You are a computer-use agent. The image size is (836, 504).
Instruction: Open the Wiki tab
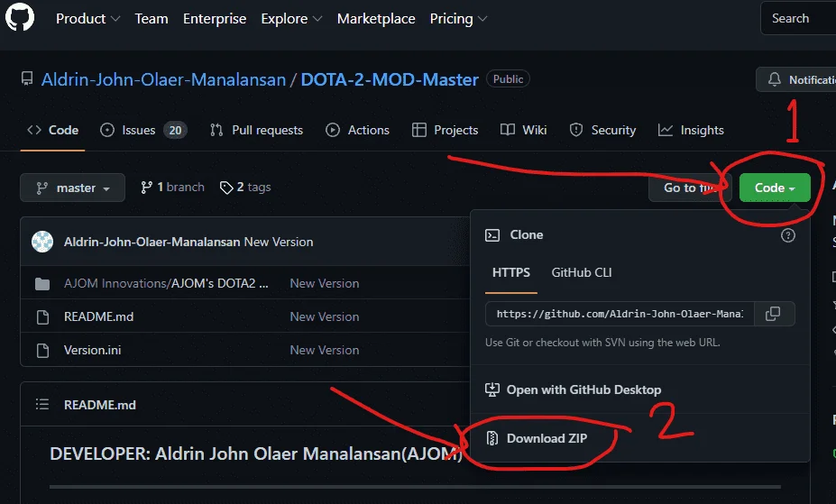coord(524,130)
